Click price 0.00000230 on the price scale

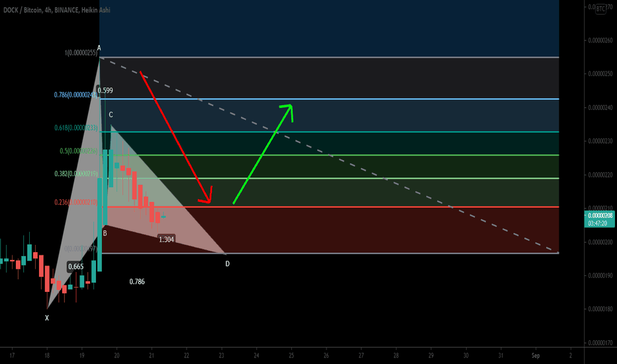(x=600, y=141)
